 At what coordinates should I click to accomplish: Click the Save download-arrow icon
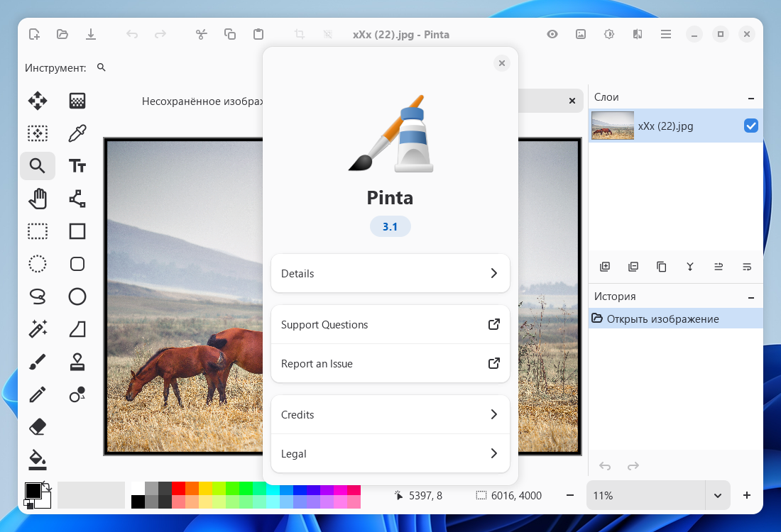pos(91,34)
